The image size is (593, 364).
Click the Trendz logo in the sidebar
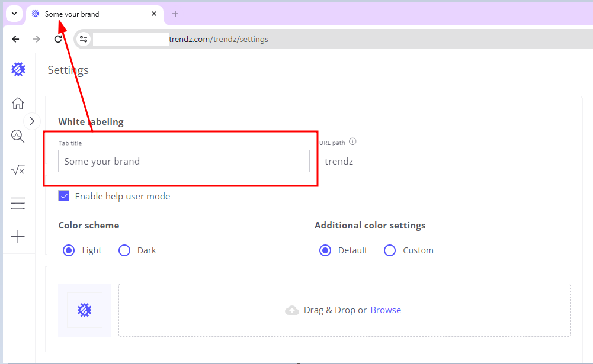coord(18,70)
